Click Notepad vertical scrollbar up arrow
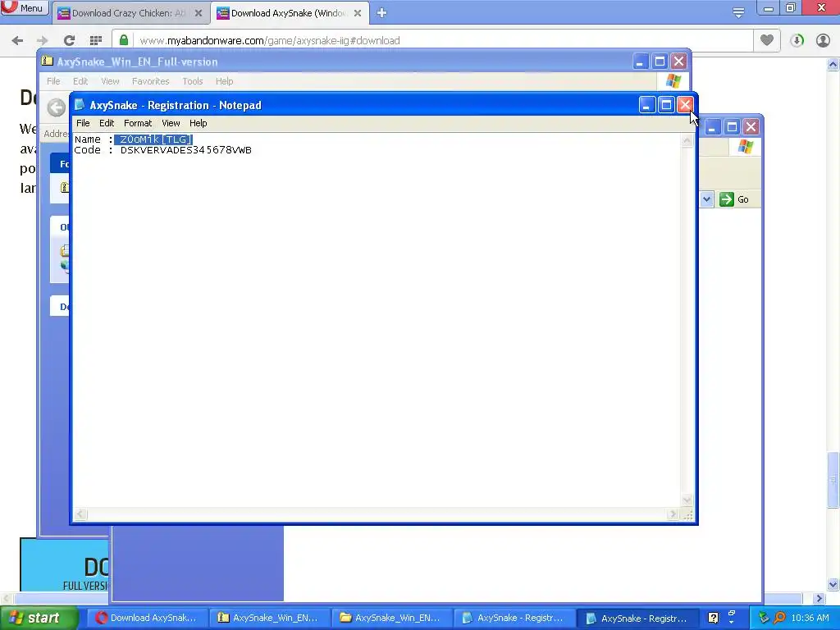This screenshot has height=630, width=840. click(687, 141)
